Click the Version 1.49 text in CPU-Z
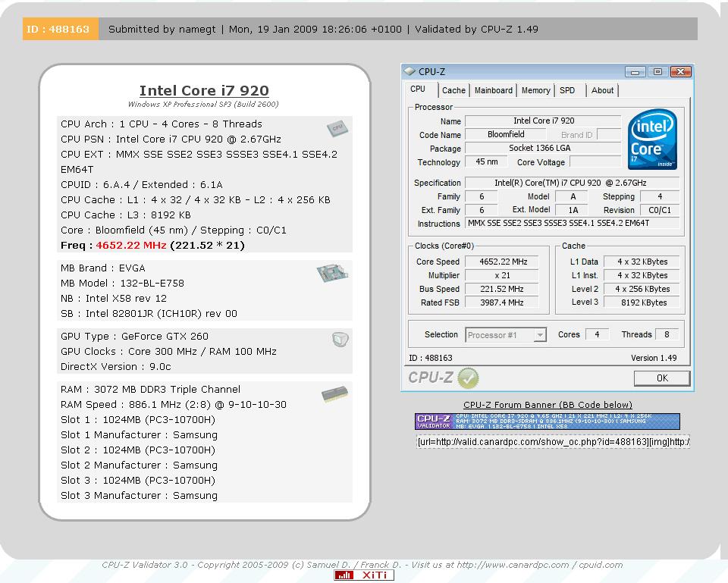This screenshot has width=728, height=583. [654, 358]
